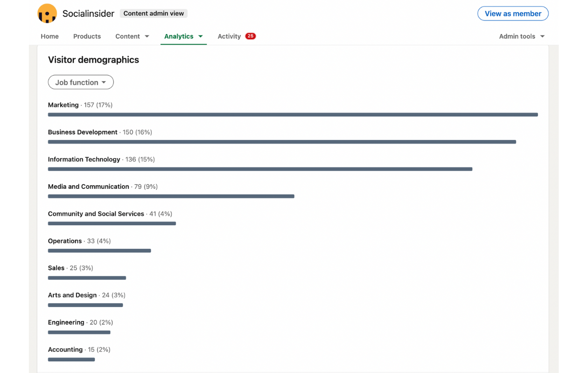Click the red 25 Activity notification badge

click(x=251, y=36)
